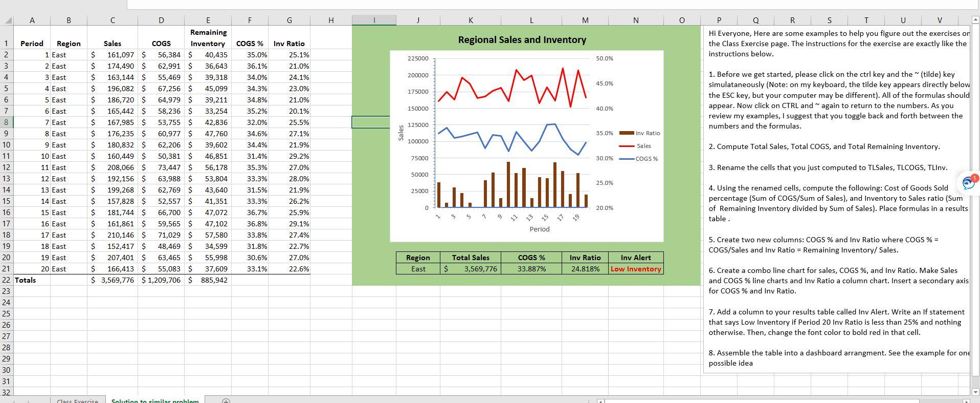Switch to the Class Exercise sheet tab

(x=78, y=400)
